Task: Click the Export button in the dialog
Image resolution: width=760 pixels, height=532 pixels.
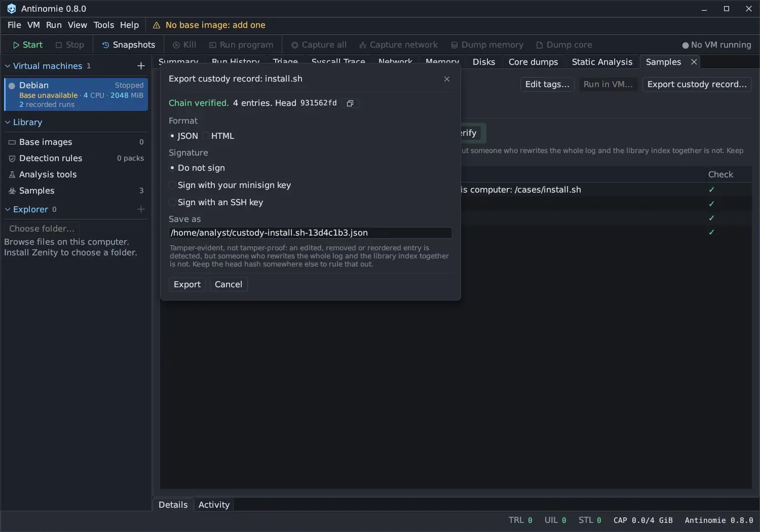Action: [x=187, y=285]
